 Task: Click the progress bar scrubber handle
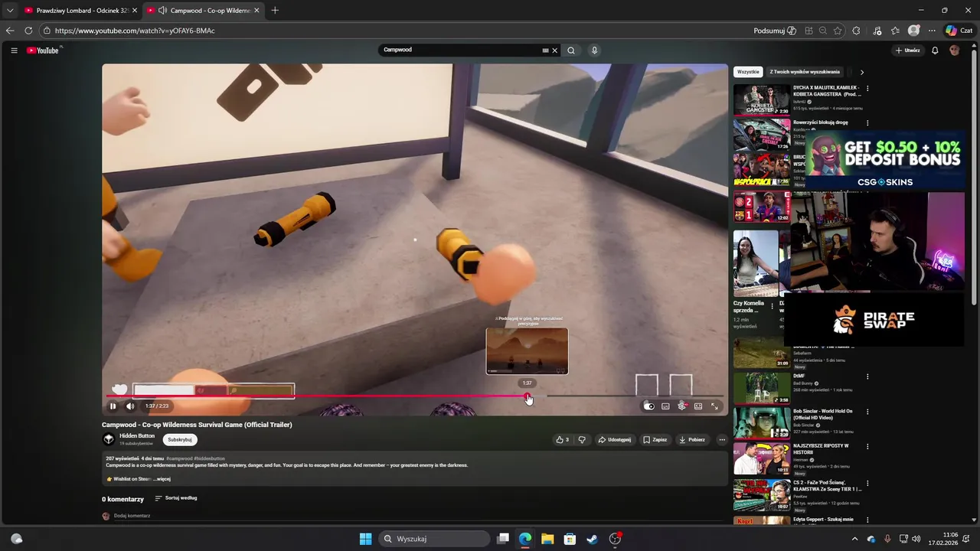tap(528, 396)
